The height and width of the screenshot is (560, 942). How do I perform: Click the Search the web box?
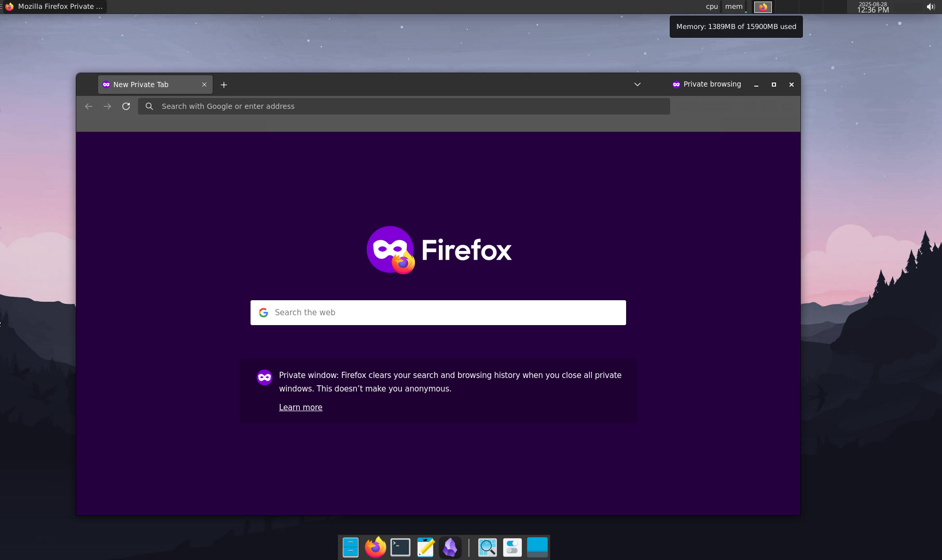[438, 313]
